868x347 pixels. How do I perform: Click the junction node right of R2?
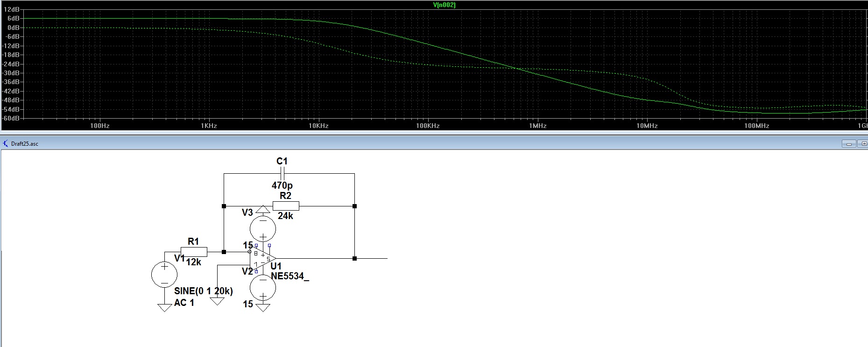[x=354, y=206]
